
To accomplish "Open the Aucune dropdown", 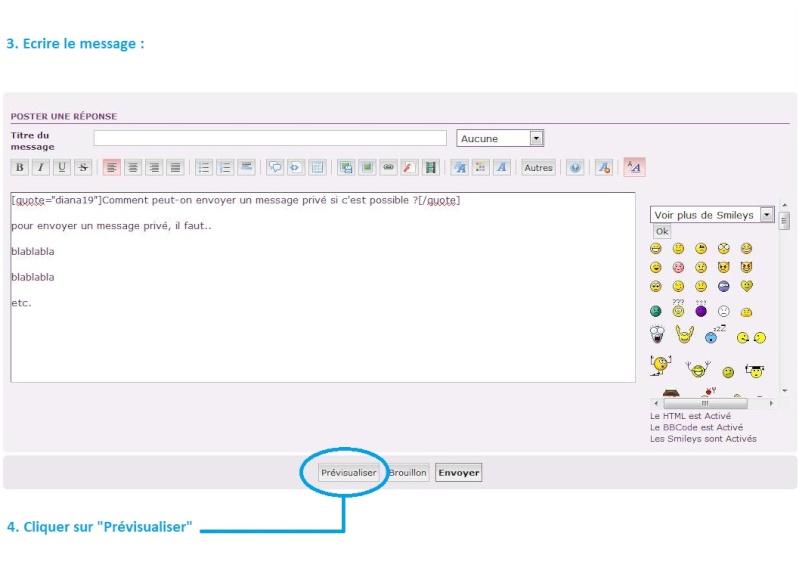I will [x=500, y=138].
